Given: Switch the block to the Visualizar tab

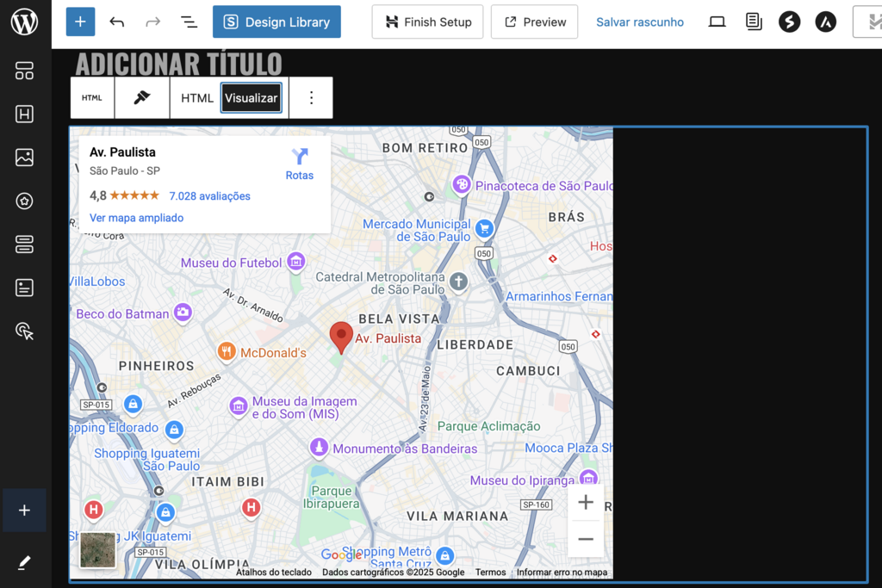Looking at the screenshot, I should point(251,97).
